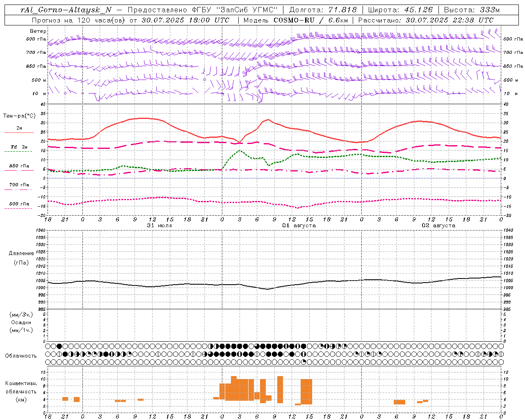
Task: Click the Тем-ра(°C) axis label
Action: point(19,116)
